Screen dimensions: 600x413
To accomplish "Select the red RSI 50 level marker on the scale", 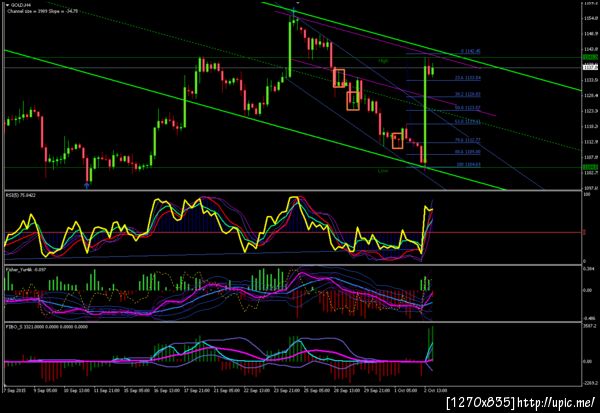I will coord(584,232).
